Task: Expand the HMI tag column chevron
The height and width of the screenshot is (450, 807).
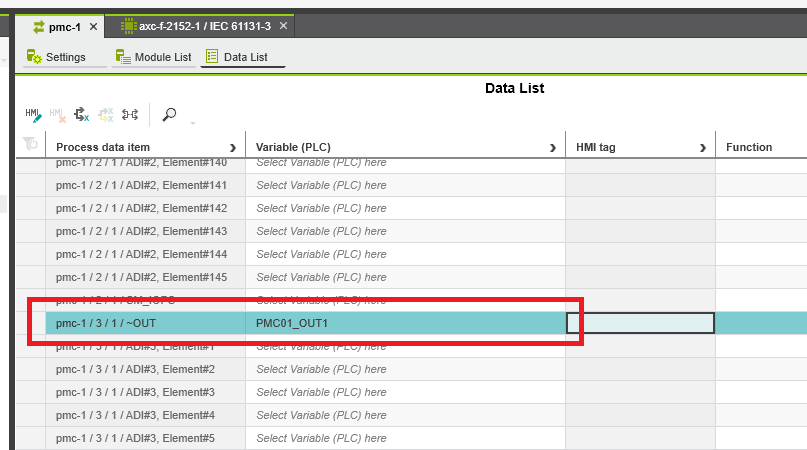Action: (703, 148)
